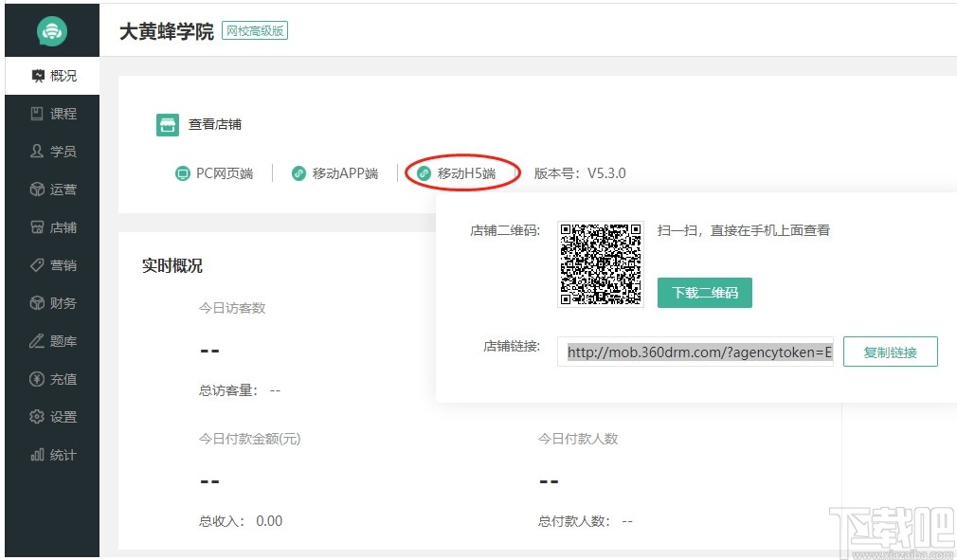Click the store QR code thumbnail
The height and width of the screenshot is (560, 957).
pyautogui.click(x=601, y=262)
